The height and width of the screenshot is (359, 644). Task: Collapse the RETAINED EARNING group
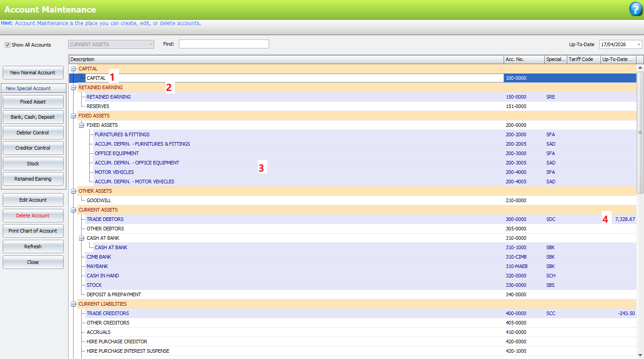[74, 87]
